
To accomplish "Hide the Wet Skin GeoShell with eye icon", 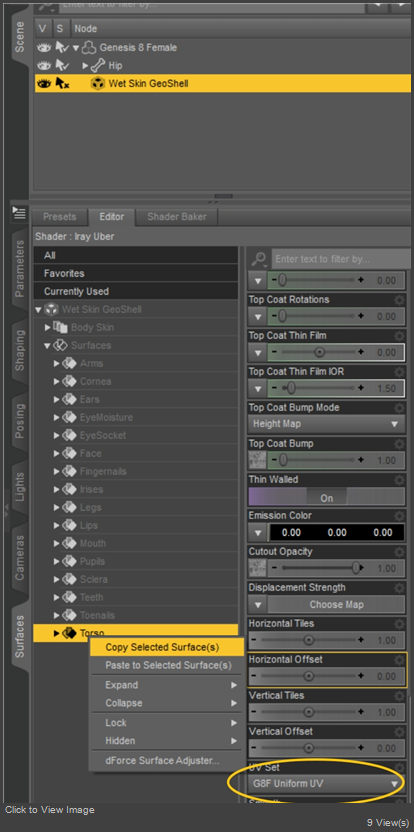I will coord(44,83).
